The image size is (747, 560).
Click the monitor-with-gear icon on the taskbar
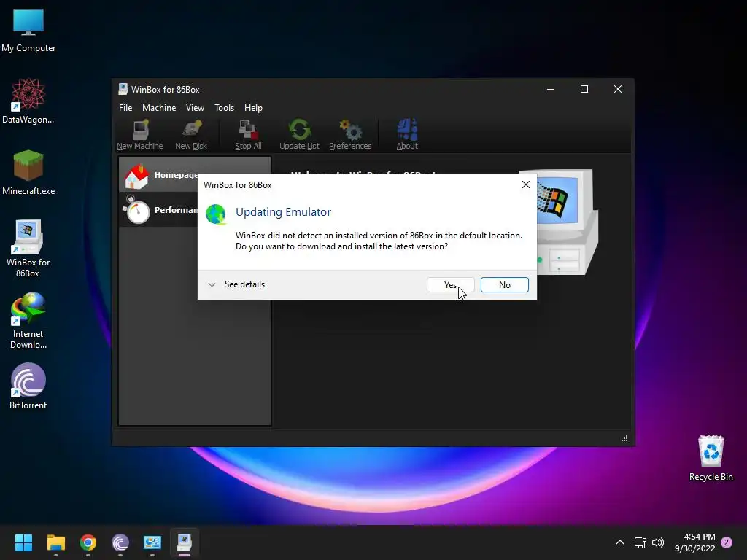152,542
